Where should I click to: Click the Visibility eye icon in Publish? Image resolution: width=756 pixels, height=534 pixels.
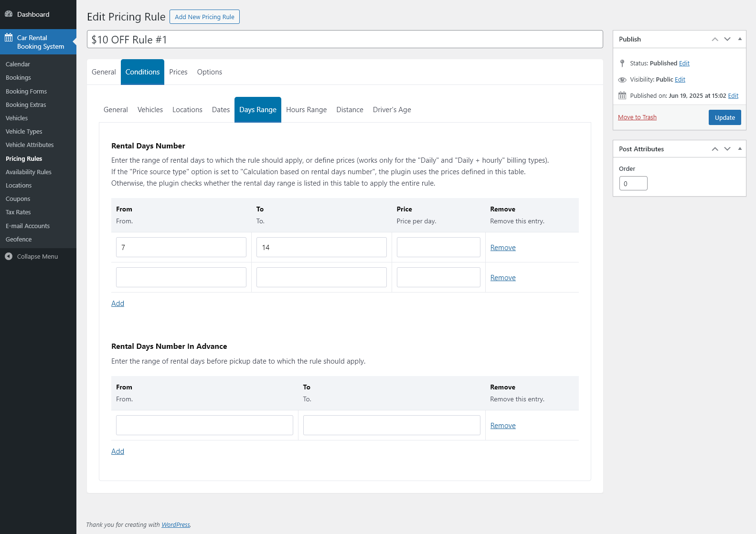click(622, 80)
